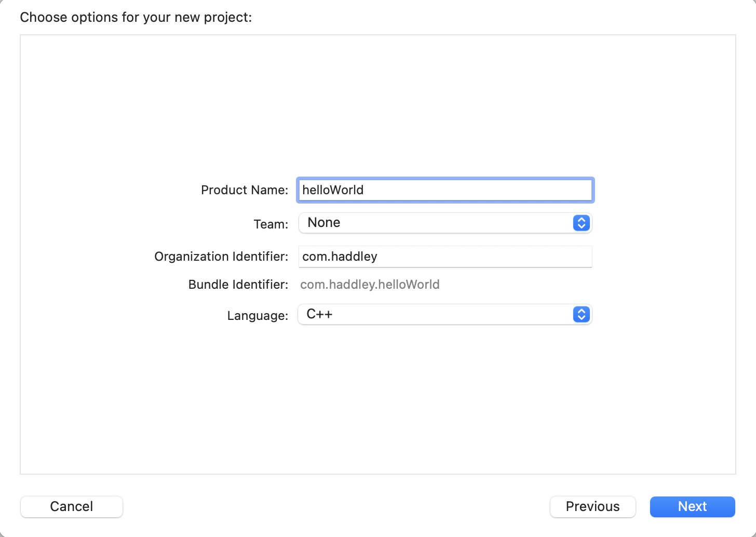Click the helloWorld text in Product Name

point(333,190)
